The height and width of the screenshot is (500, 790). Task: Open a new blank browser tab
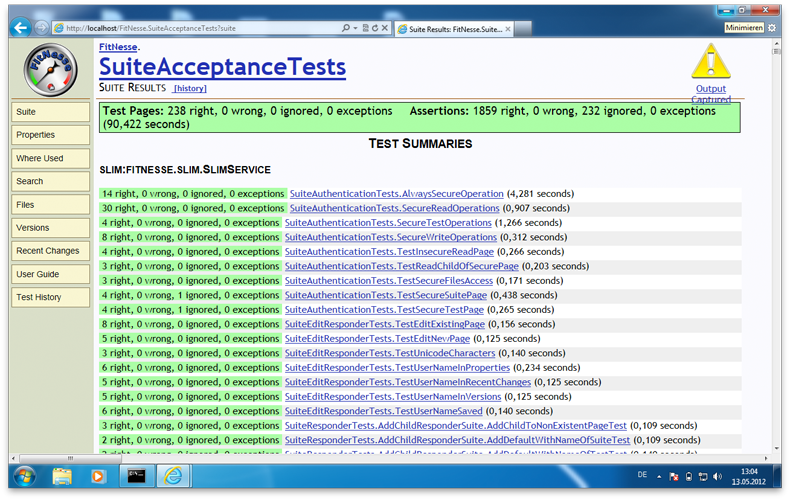[x=523, y=29]
